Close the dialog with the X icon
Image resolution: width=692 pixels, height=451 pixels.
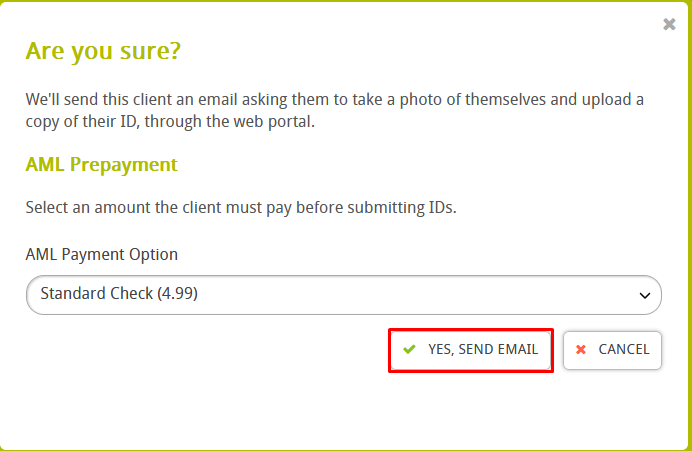(x=669, y=24)
